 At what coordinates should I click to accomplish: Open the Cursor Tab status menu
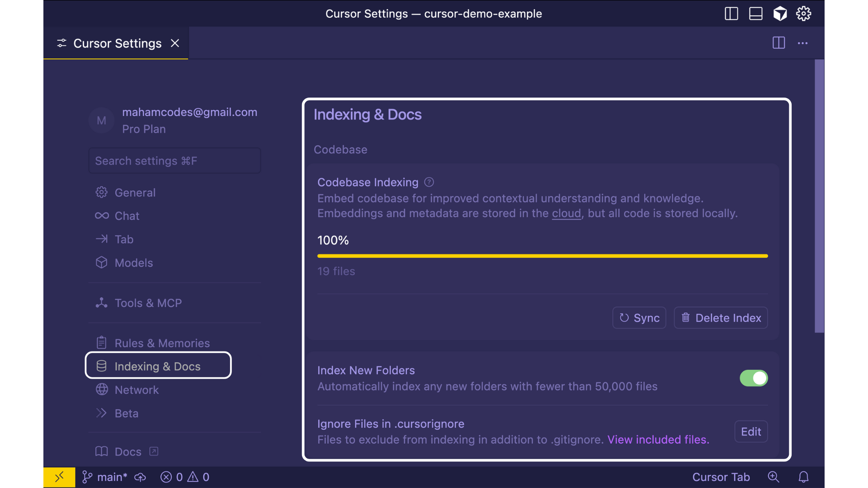point(721,477)
